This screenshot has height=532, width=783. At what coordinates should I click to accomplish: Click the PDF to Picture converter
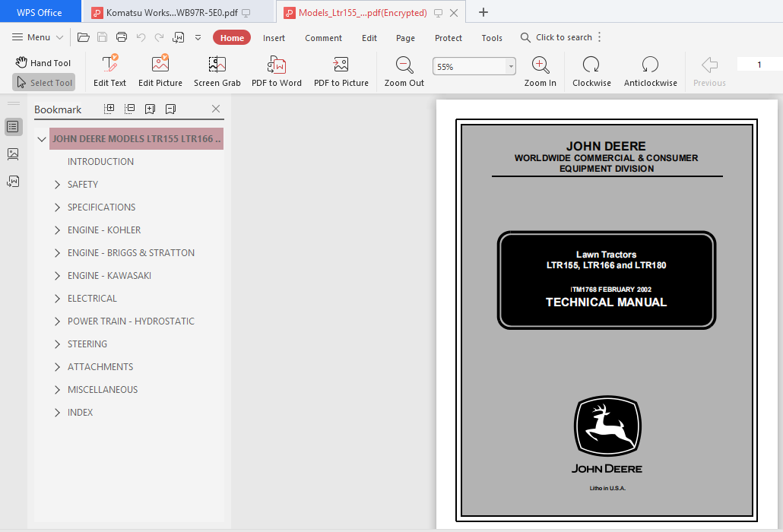[341, 71]
